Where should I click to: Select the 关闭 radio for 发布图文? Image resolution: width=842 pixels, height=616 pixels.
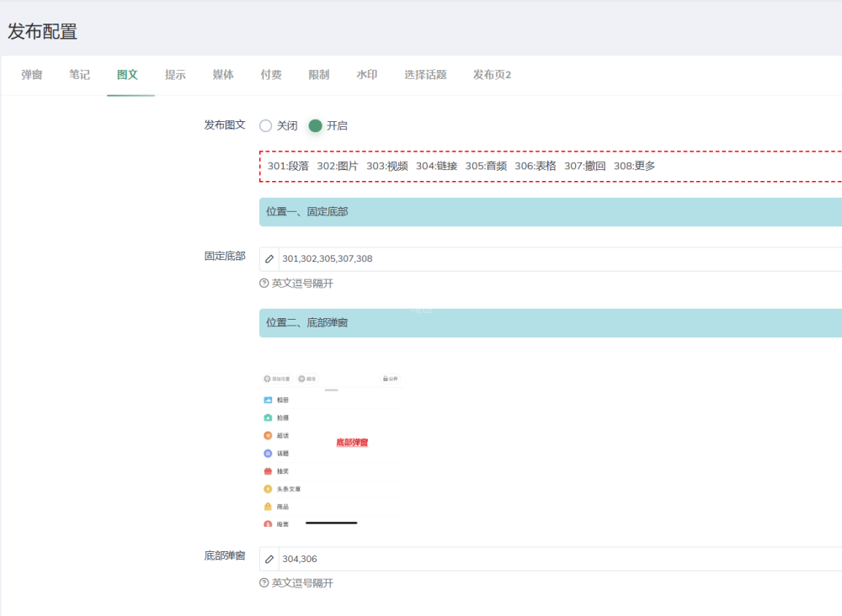[x=266, y=125]
